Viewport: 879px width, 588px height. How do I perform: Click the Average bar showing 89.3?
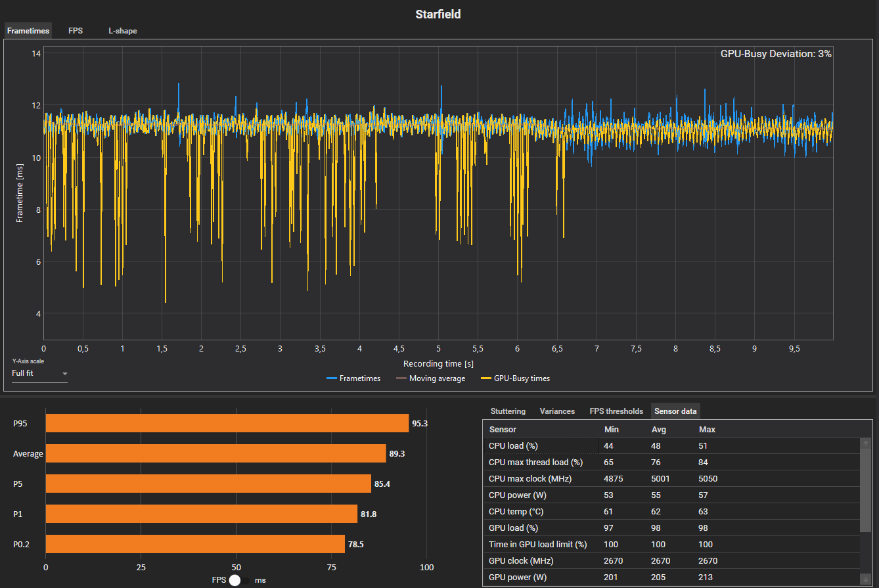tap(215, 453)
